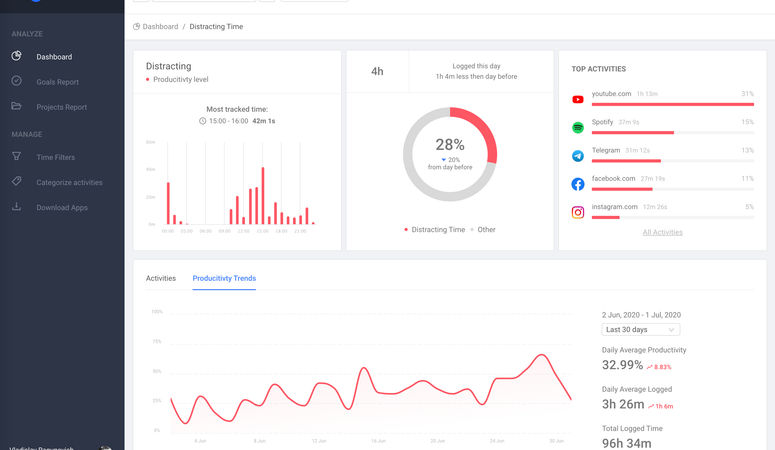Click the facebook.com activity label
Image resolution: width=775 pixels, height=450 pixels.
[613, 179]
